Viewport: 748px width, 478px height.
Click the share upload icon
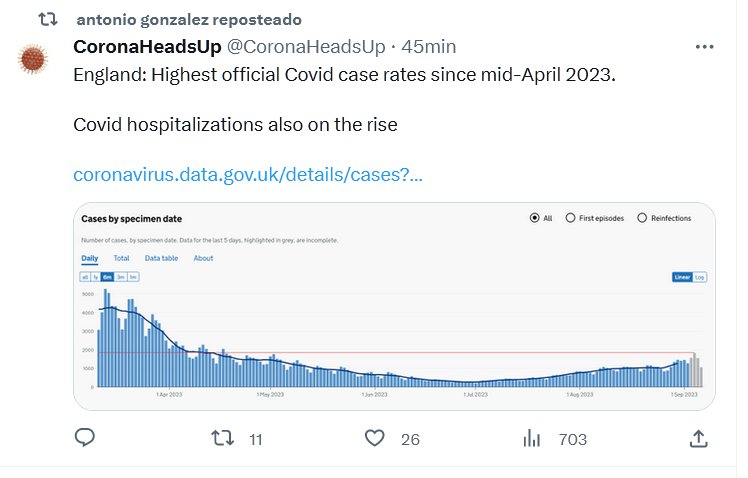[x=699, y=438]
